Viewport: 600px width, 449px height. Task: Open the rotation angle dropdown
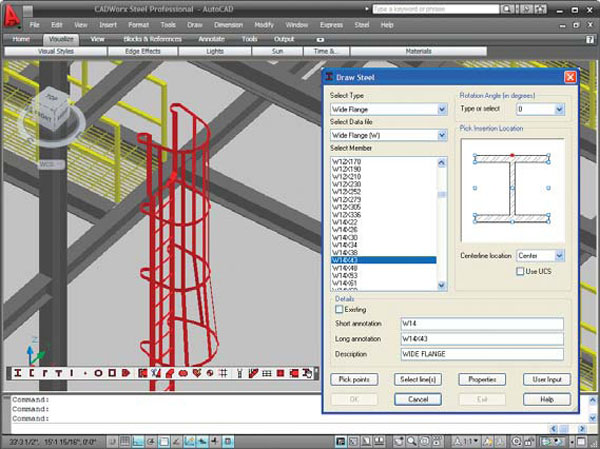tap(557, 109)
